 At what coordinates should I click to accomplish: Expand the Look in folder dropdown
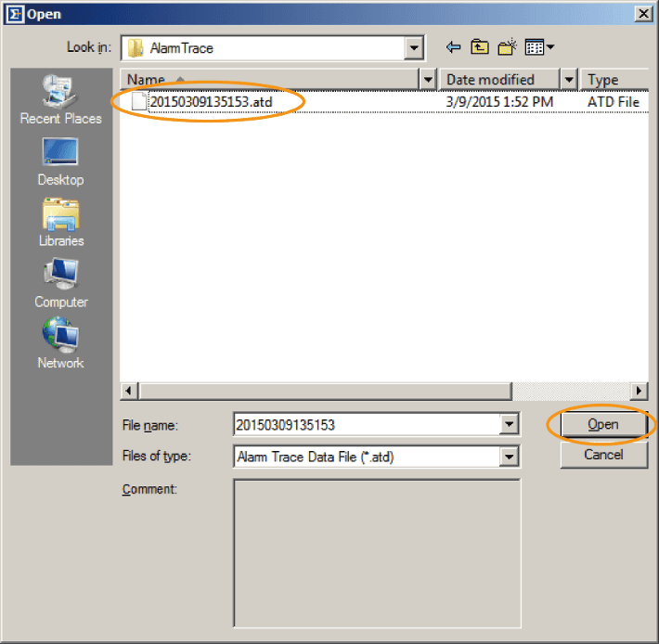(414, 47)
